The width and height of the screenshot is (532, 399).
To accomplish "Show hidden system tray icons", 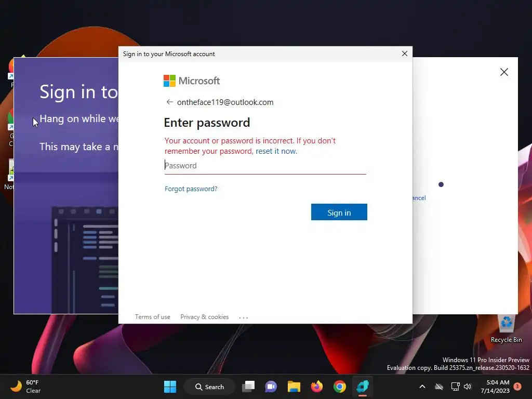I will (x=422, y=387).
